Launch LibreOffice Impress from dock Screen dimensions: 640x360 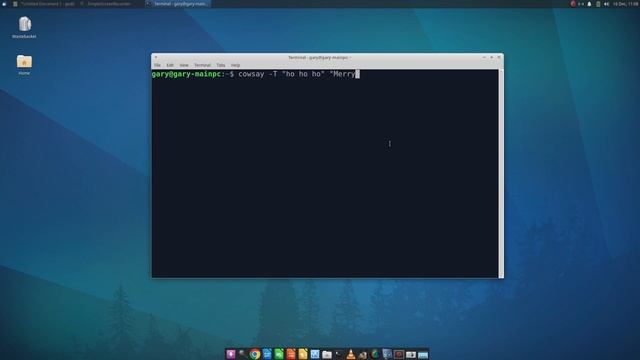click(291, 354)
